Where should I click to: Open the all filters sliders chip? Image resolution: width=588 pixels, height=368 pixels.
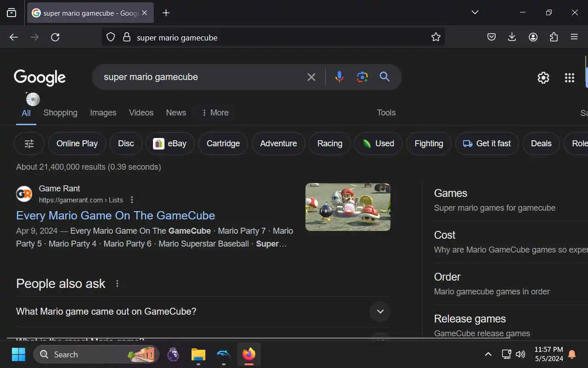[x=29, y=144]
